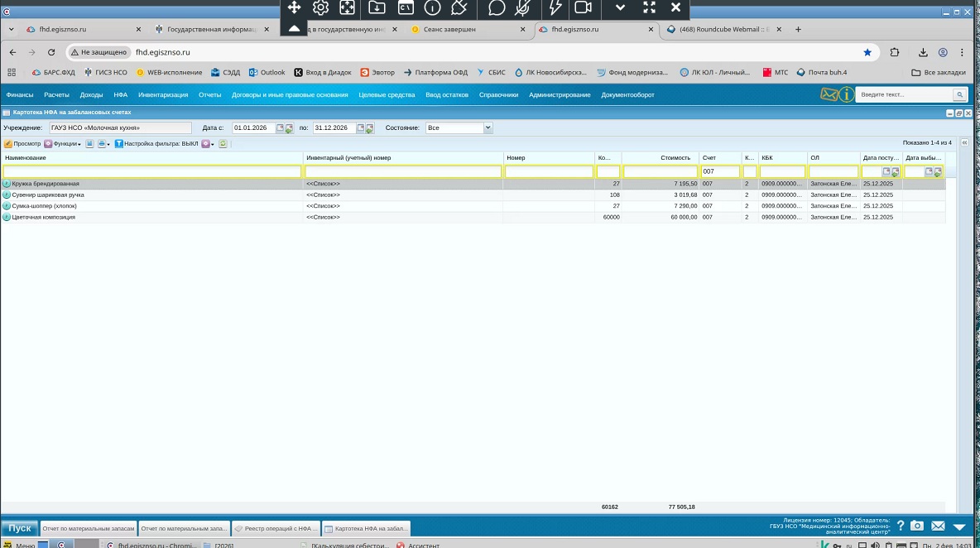Open calendar in Дата выбы... filter cell
Image resolution: width=980 pixels, height=548 pixels.
(929, 171)
